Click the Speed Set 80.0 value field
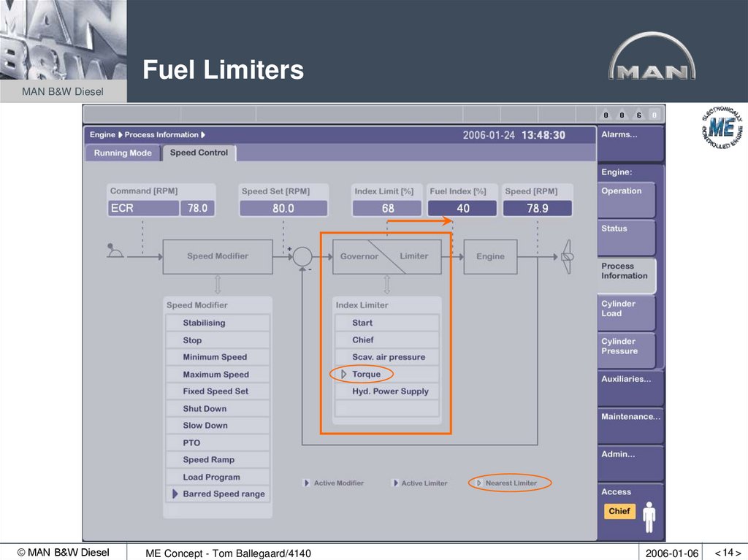748x560 pixels. coord(283,208)
